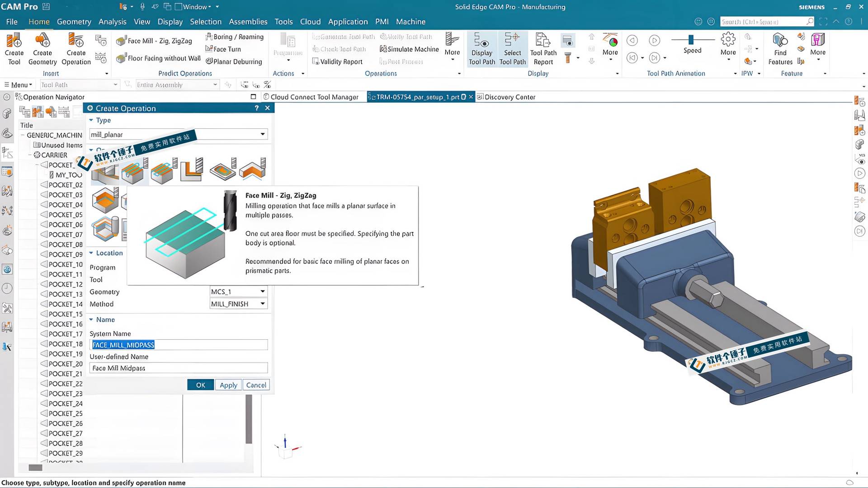Click Apply in Create Operation dialog
The width and height of the screenshot is (868, 488).
tap(228, 385)
